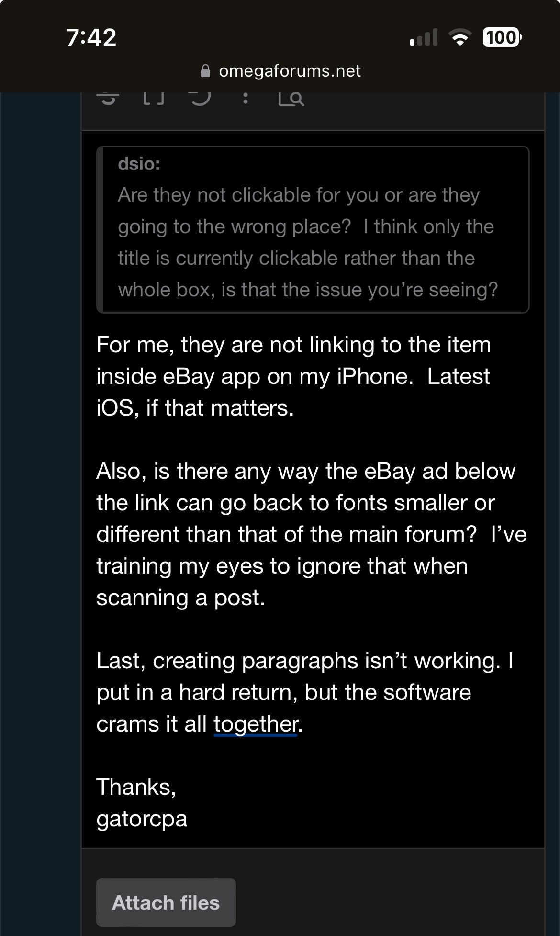
Task: Toggle strikethrough formatting in the editor toolbar
Action: [x=108, y=99]
